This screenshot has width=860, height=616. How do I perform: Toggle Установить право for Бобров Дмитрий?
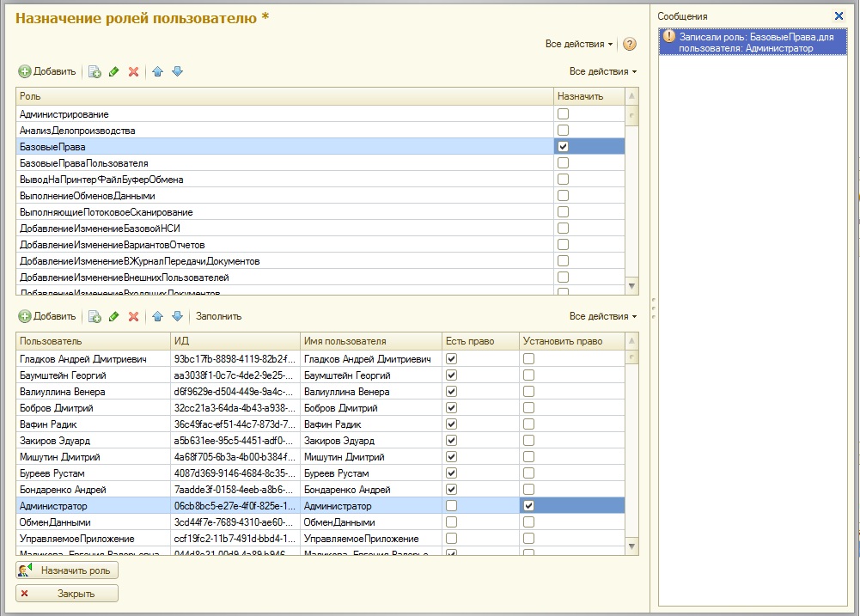coord(528,408)
